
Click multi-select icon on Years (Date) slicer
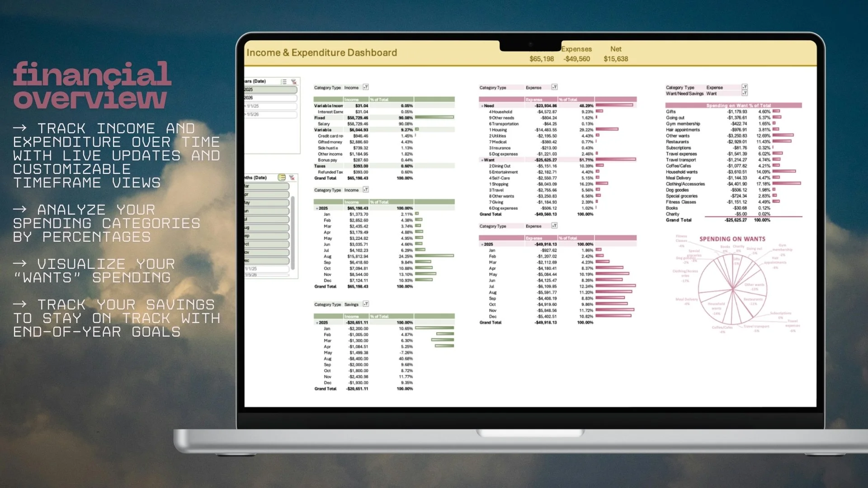[x=283, y=82]
